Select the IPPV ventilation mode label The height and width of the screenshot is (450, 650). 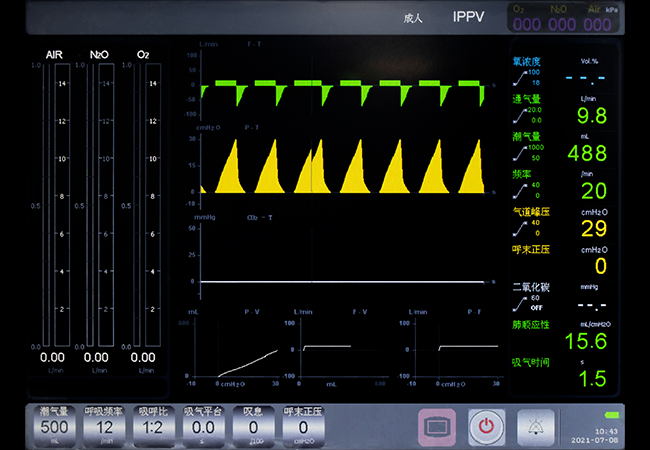(468, 17)
